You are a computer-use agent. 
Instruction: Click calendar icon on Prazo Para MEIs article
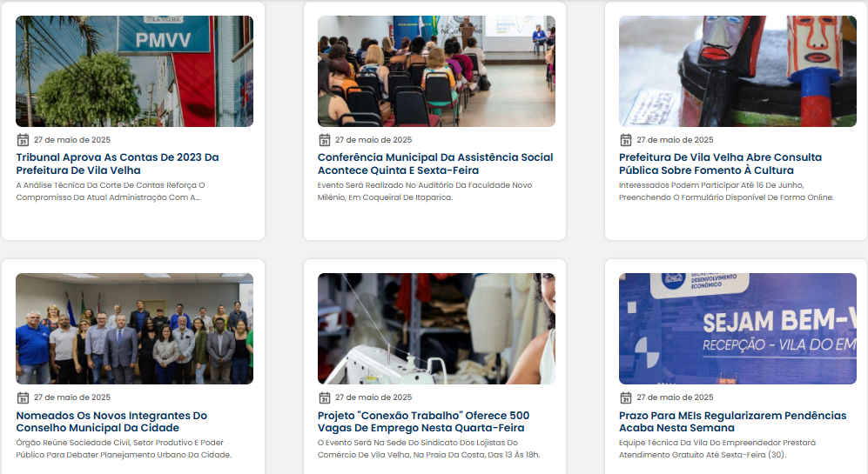[626, 397]
